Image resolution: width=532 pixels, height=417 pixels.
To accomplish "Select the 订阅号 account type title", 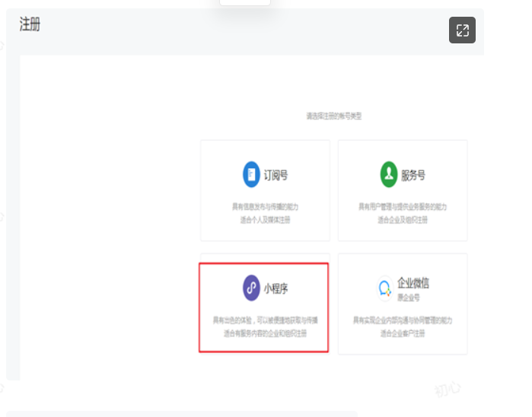I will [x=276, y=175].
